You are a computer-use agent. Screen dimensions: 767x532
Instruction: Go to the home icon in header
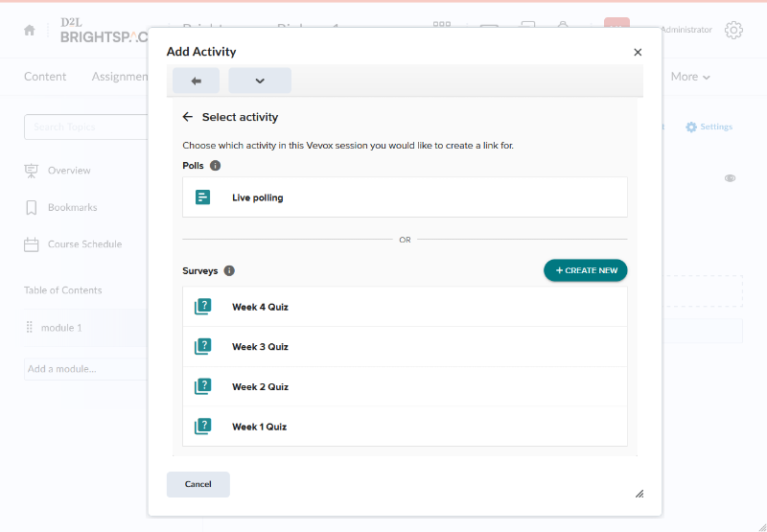tap(30, 30)
